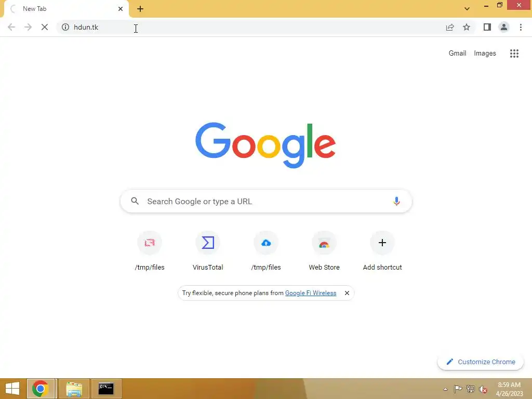The height and width of the screenshot is (399, 532).
Task: Open the /tmp/files shortcut with blue cloud icon
Action: pos(266,251)
